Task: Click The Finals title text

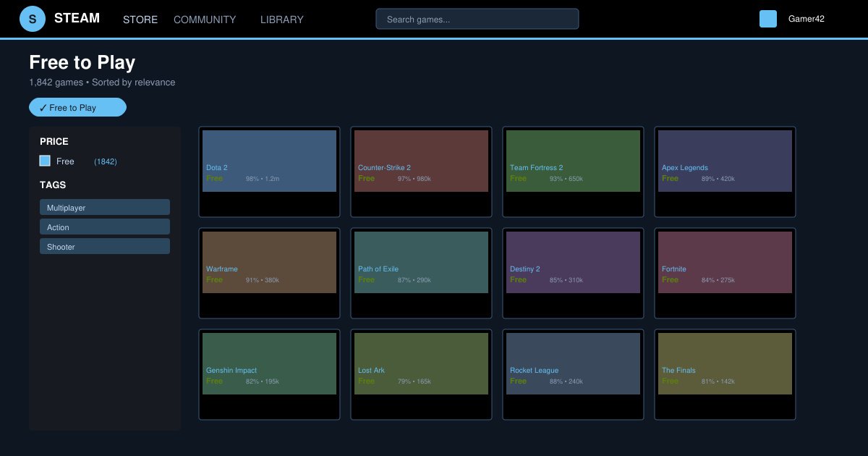Action: pos(678,371)
